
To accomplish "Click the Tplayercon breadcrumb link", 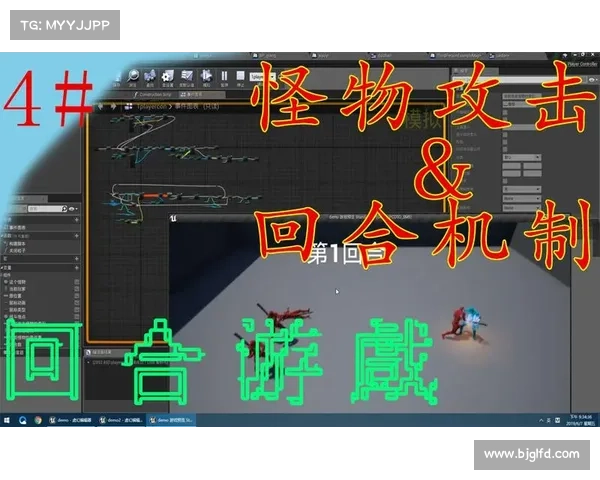I will point(152,106).
